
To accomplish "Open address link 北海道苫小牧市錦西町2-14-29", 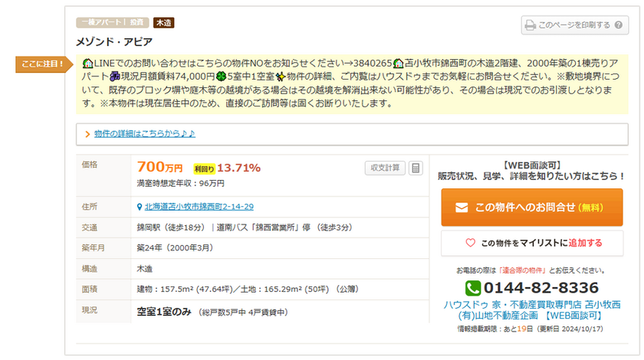I will pyautogui.click(x=199, y=207).
